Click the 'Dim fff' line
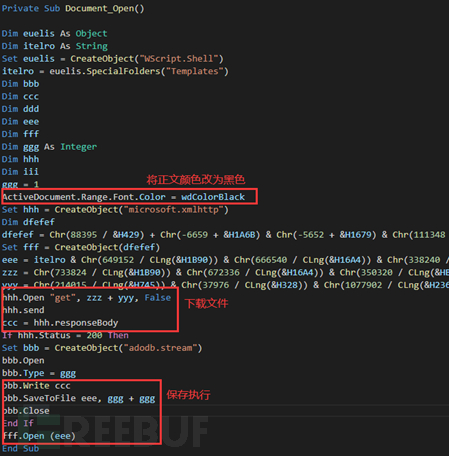Viewport: 449px width, 456px height. coord(21,134)
